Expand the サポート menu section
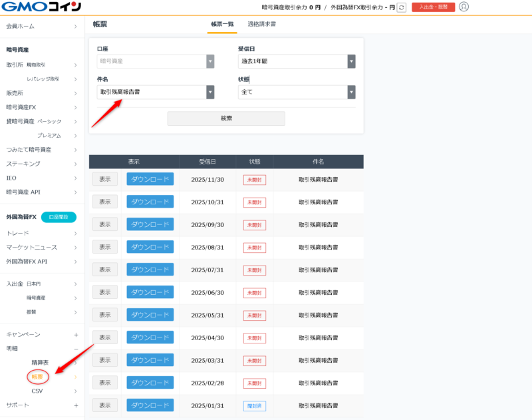Screen dimensions: 532x420 [76, 405]
